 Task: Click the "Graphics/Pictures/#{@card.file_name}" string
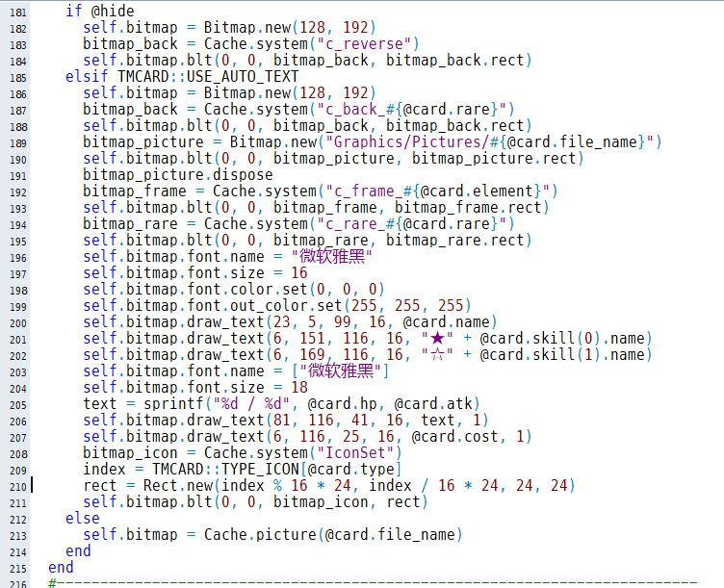(x=489, y=142)
